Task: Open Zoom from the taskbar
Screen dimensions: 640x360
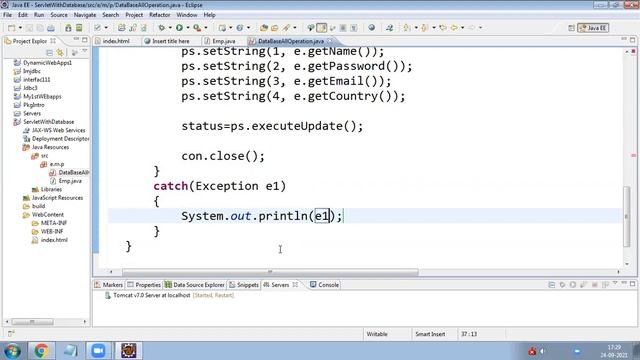Action: [98, 351]
